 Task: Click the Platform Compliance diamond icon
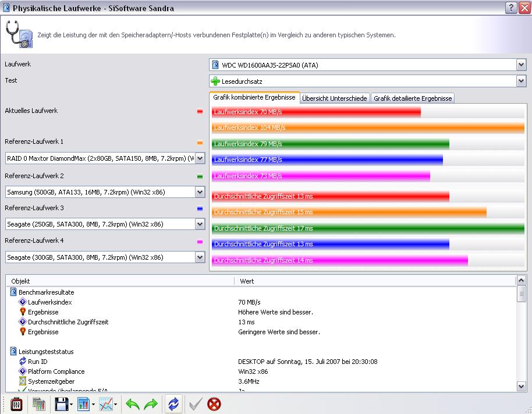pos(22,371)
